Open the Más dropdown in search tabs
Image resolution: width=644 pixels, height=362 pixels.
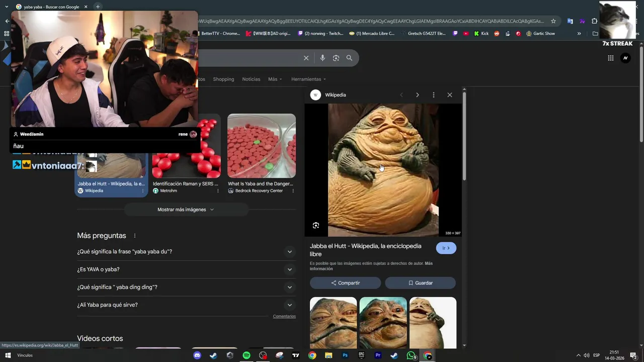275,79
